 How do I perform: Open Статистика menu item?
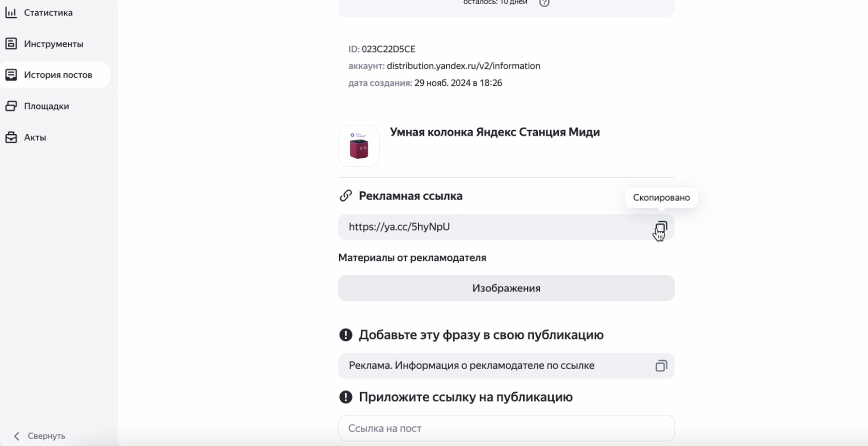click(x=48, y=13)
